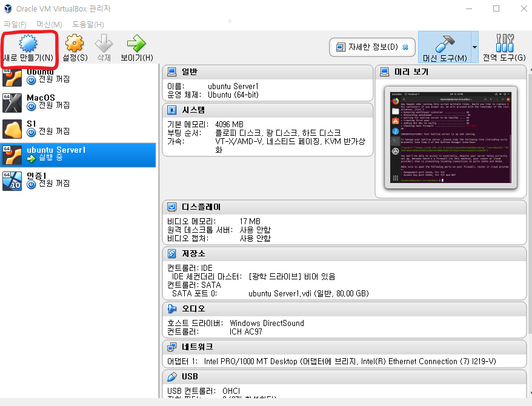Click the MacOS X icon

pyautogui.click(x=12, y=103)
